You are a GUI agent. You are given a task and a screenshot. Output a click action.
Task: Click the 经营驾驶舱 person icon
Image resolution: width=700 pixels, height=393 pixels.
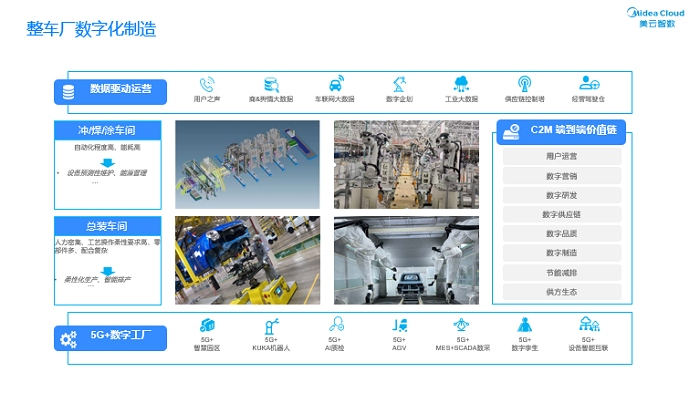(589, 83)
